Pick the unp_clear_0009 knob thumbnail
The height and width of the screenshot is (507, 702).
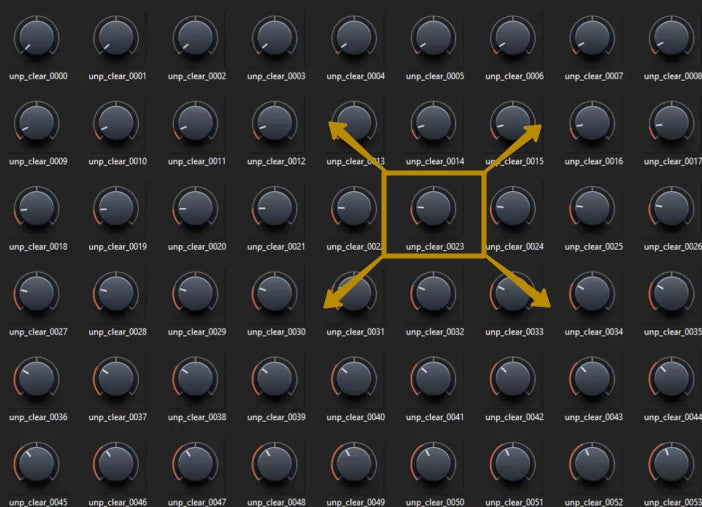coord(37,123)
